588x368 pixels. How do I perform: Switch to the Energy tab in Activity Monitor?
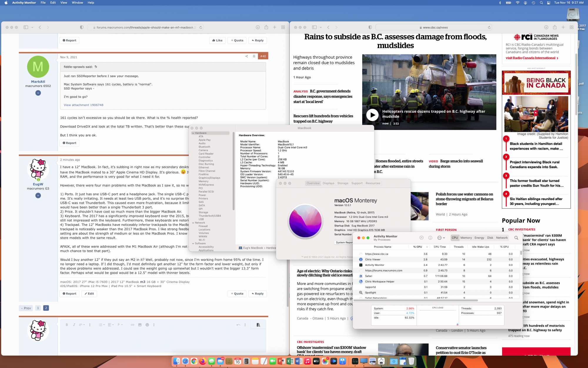click(x=479, y=238)
